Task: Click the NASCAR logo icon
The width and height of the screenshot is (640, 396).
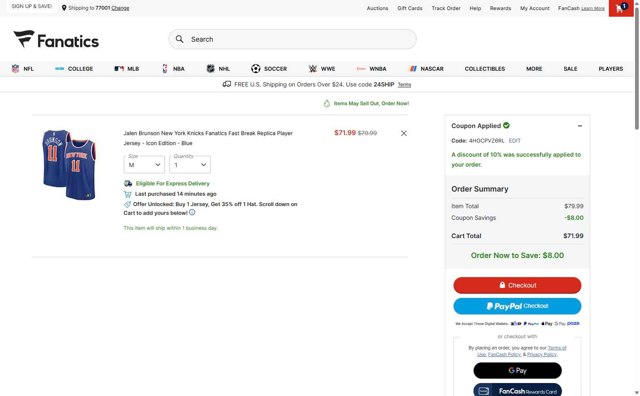Action: [x=413, y=69]
